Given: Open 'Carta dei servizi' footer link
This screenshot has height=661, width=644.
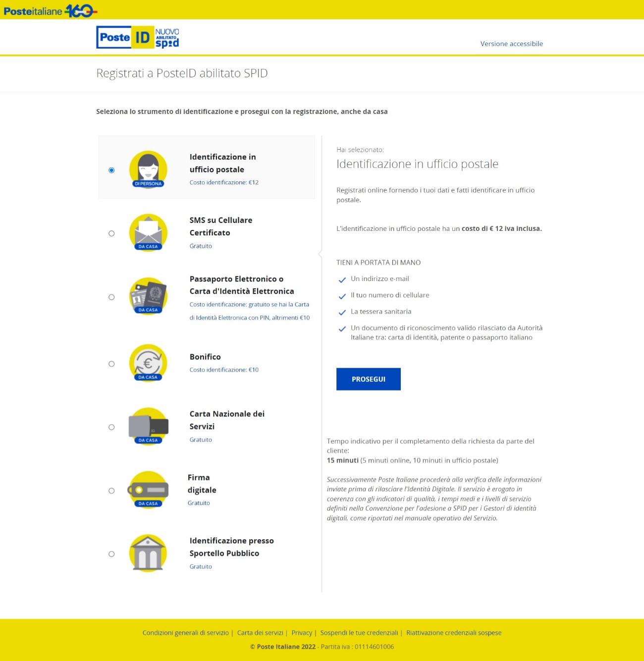Looking at the screenshot, I should pyautogui.click(x=260, y=633).
